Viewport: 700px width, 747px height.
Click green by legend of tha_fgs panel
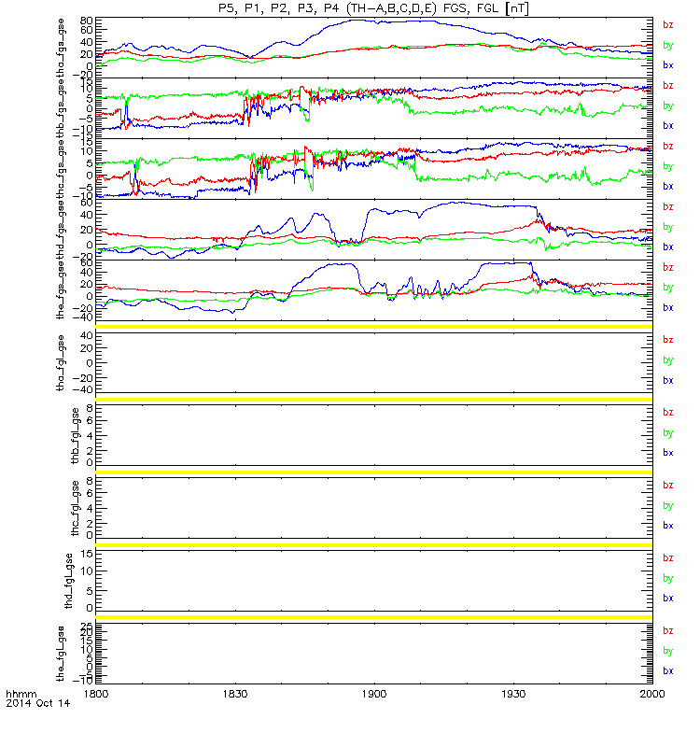pos(668,45)
